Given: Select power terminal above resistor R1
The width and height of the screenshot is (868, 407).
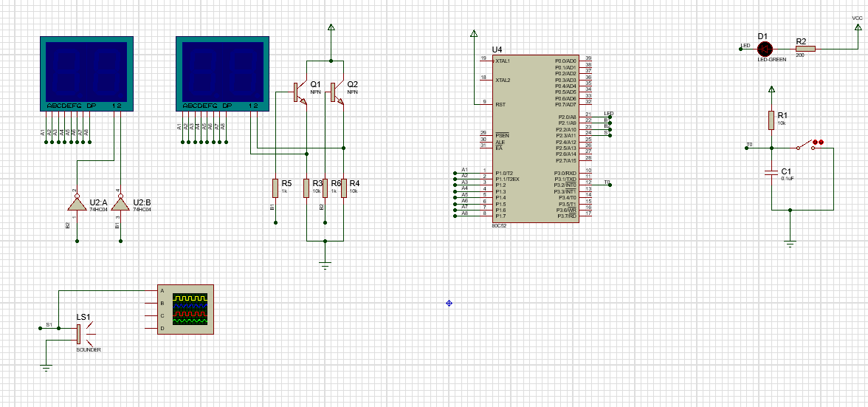Looking at the screenshot, I should 772,89.
